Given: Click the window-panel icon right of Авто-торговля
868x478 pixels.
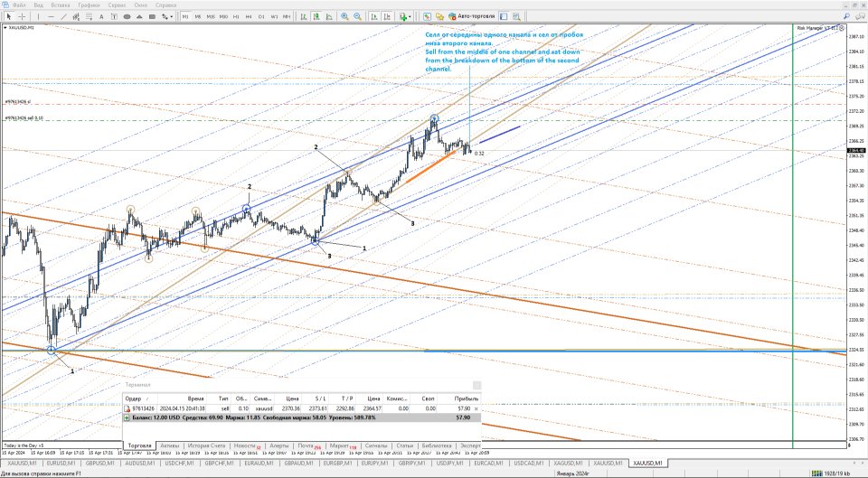Looking at the screenshot, I should tap(504, 16).
